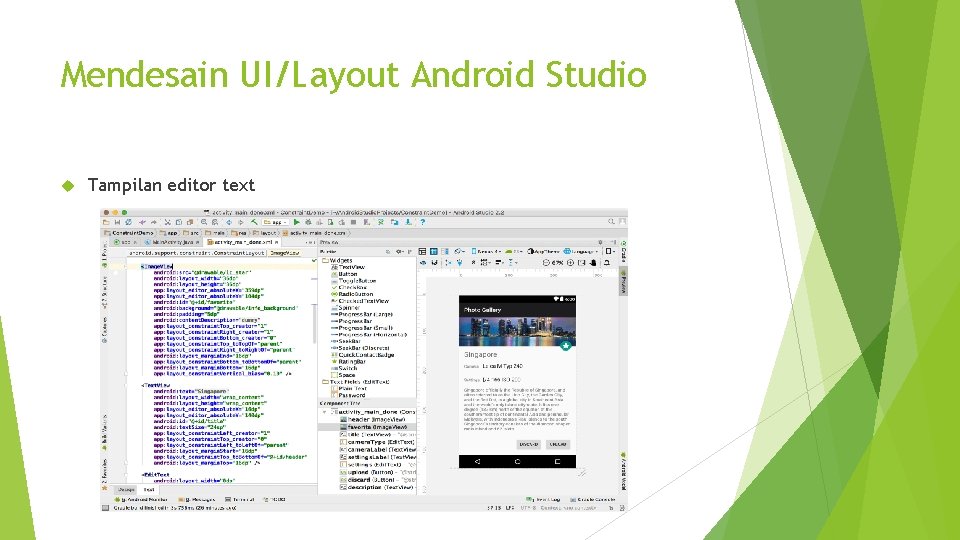This screenshot has height=540, width=960.
Task: Open the API level dropdown in preview
Action: pos(514,252)
